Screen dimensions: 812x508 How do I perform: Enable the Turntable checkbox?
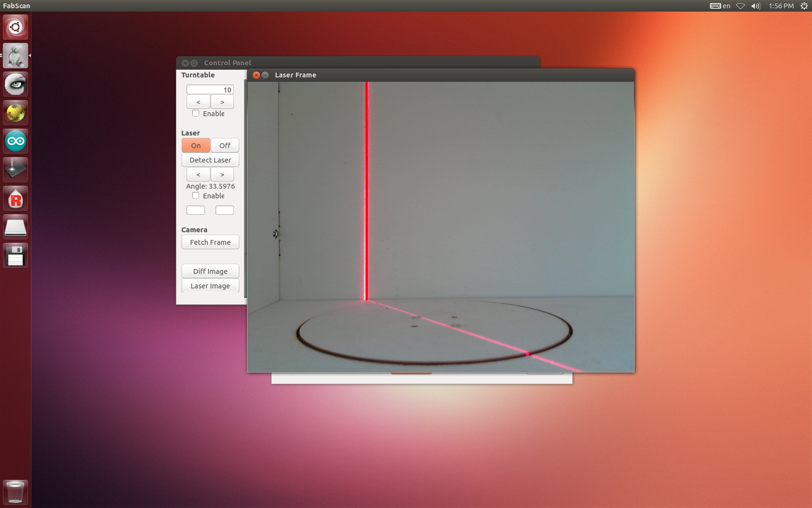[x=196, y=114]
